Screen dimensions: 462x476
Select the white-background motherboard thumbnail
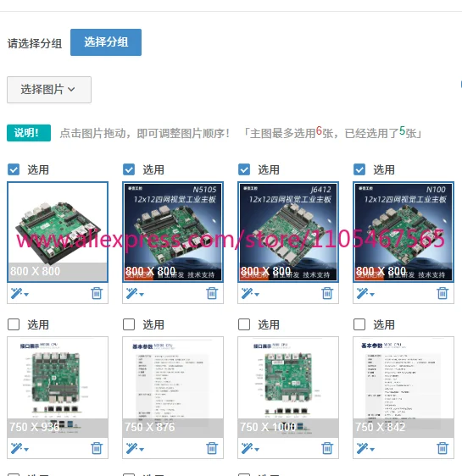[58, 232]
